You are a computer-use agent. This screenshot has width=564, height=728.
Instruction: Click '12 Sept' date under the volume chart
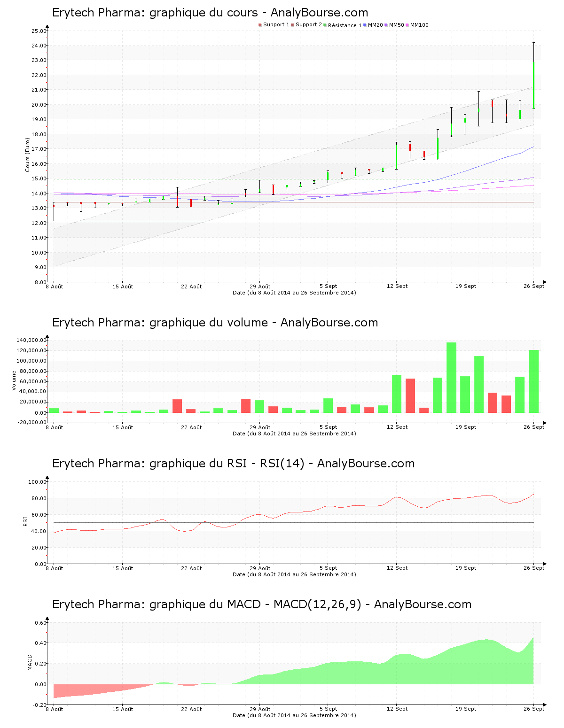click(397, 427)
